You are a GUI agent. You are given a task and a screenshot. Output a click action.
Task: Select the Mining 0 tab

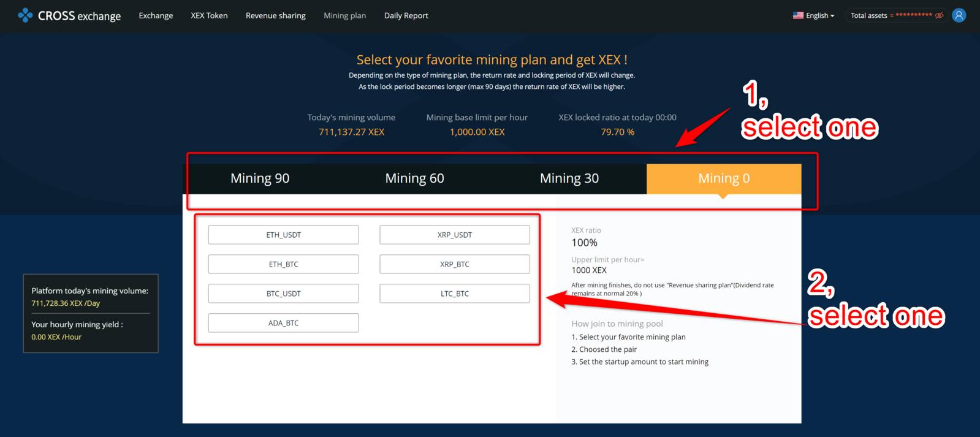(x=723, y=178)
